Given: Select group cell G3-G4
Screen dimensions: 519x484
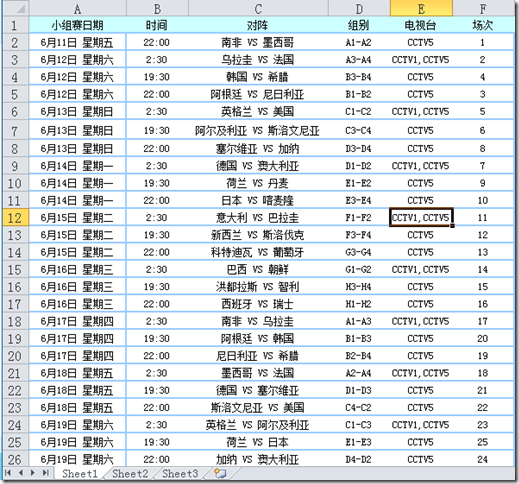Looking at the screenshot, I should click(359, 252).
